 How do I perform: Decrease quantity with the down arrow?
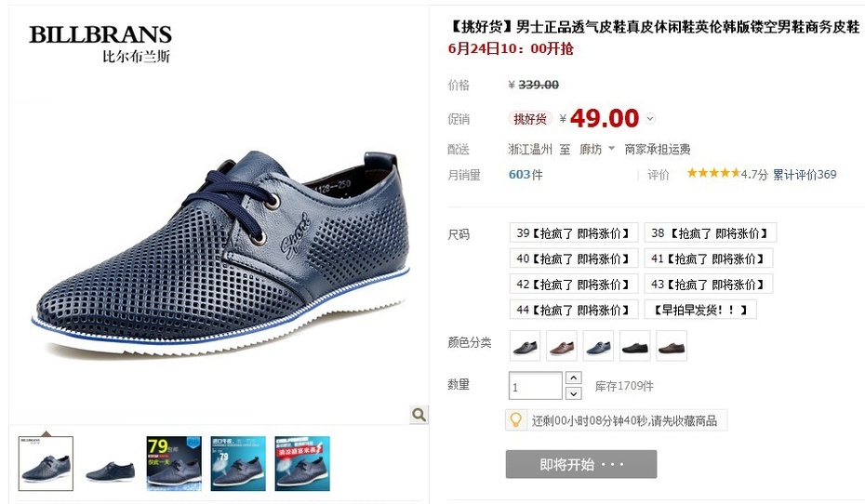click(x=574, y=393)
